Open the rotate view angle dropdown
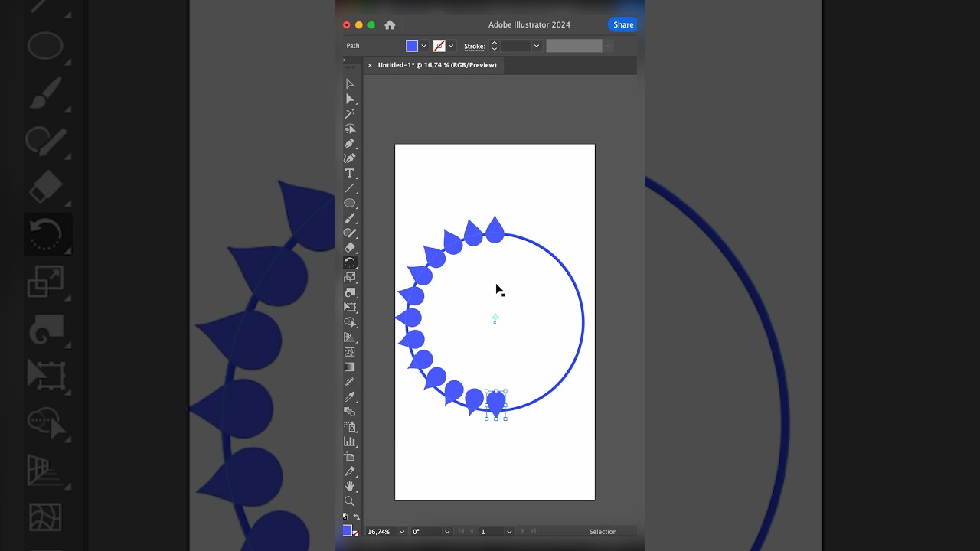 446,531
